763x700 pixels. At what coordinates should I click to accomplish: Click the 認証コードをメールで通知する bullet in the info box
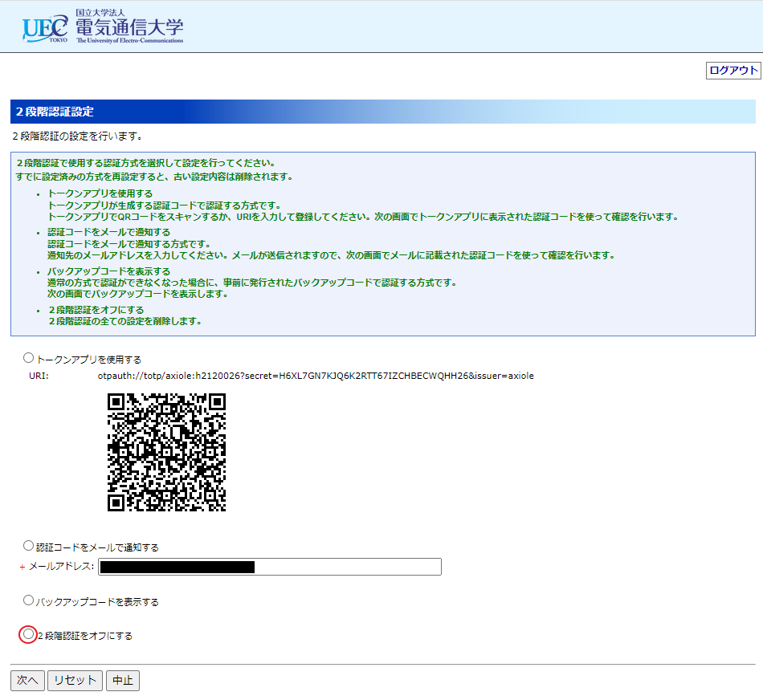click(x=108, y=233)
